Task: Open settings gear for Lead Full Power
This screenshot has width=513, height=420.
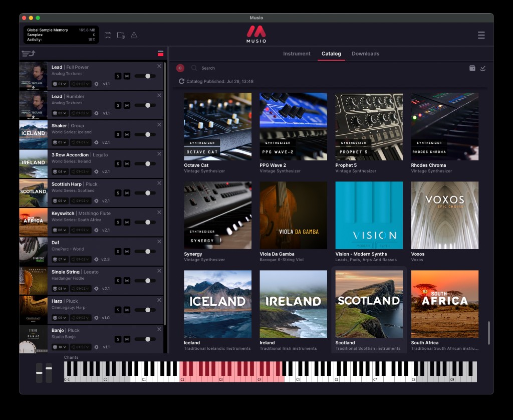Action: pos(96,84)
